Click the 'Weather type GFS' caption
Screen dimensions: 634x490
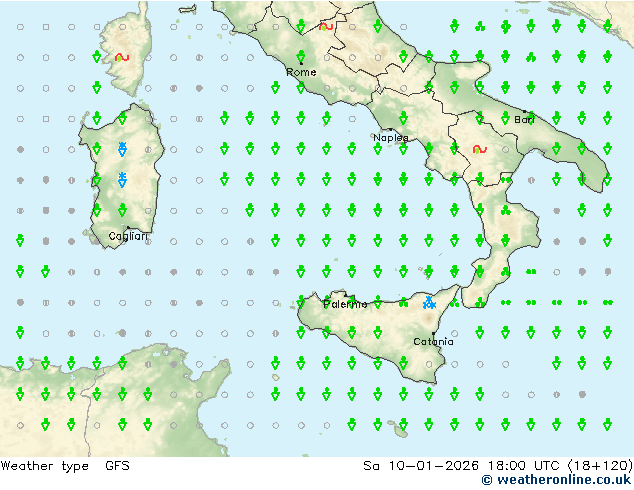pyautogui.click(x=65, y=466)
